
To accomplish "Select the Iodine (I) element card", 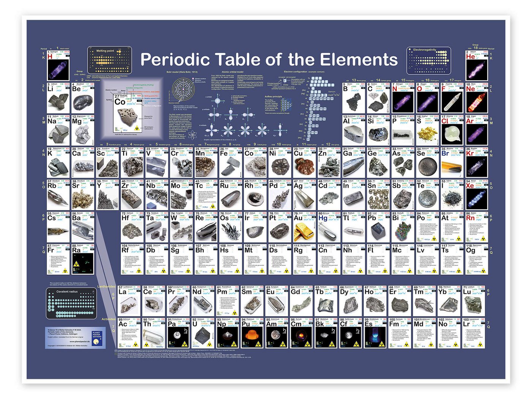I will click(453, 195).
